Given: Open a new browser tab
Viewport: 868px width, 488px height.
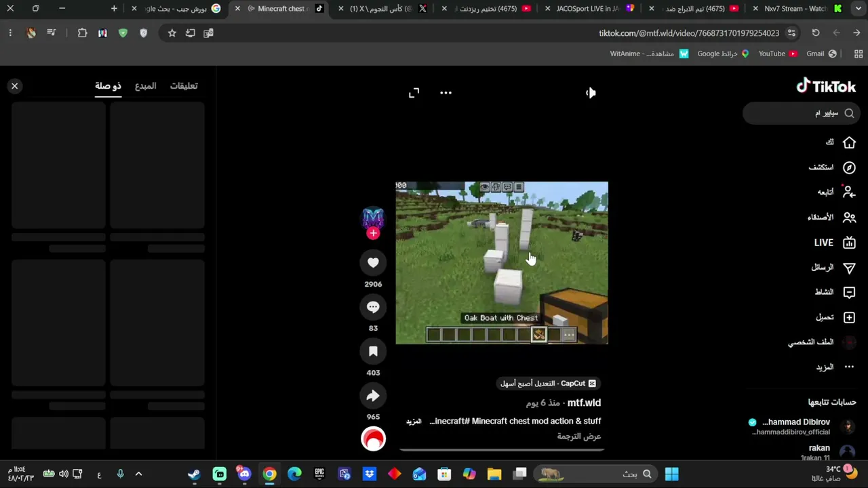Looking at the screenshot, I should pos(114,9).
